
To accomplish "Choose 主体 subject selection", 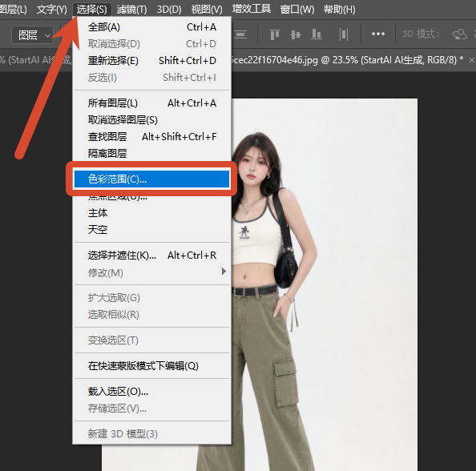I will (151, 213).
